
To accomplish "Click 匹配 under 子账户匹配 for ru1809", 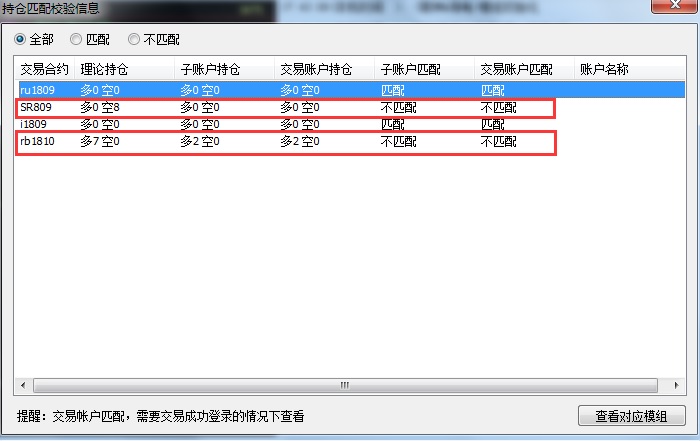I will 392,90.
